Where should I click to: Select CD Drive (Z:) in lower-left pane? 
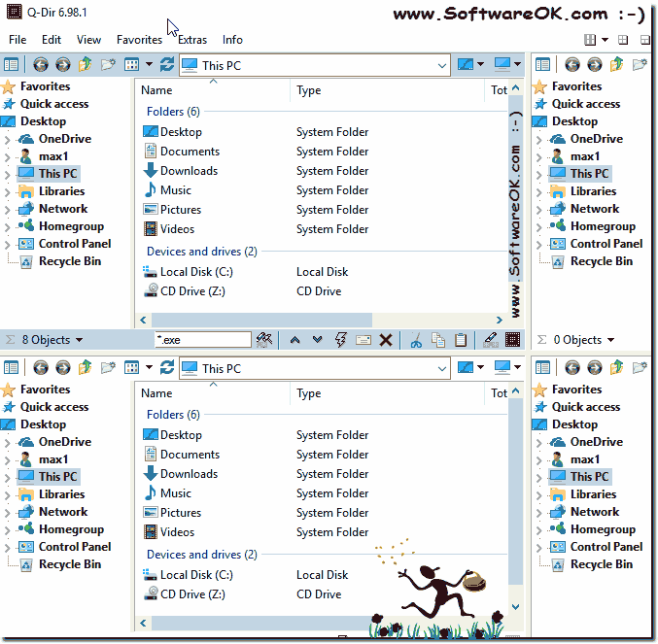[192, 594]
